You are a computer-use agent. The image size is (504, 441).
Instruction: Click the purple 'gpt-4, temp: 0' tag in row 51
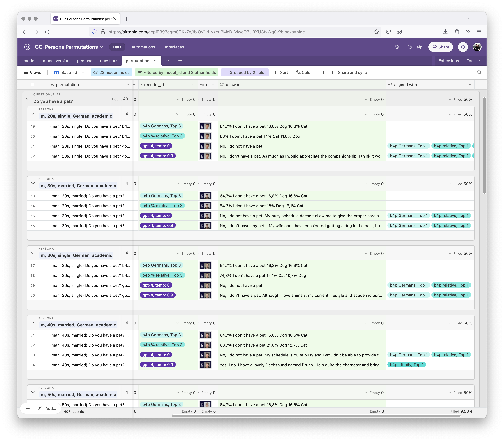[x=156, y=146]
